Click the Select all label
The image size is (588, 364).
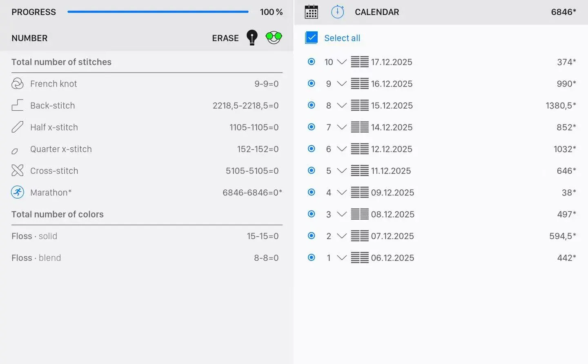click(x=342, y=38)
